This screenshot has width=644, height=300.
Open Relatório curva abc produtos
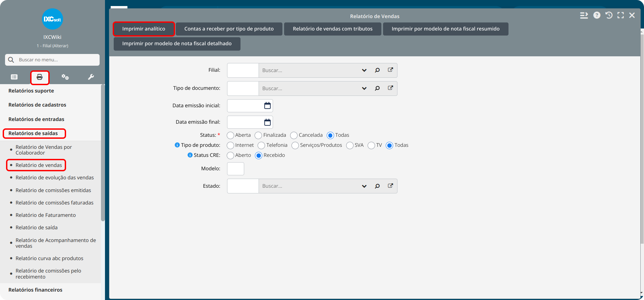[x=49, y=258]
